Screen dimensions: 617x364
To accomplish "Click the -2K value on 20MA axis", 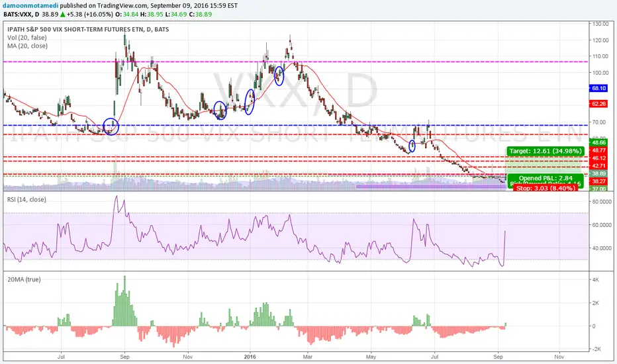I will click(x=595, y=349).
